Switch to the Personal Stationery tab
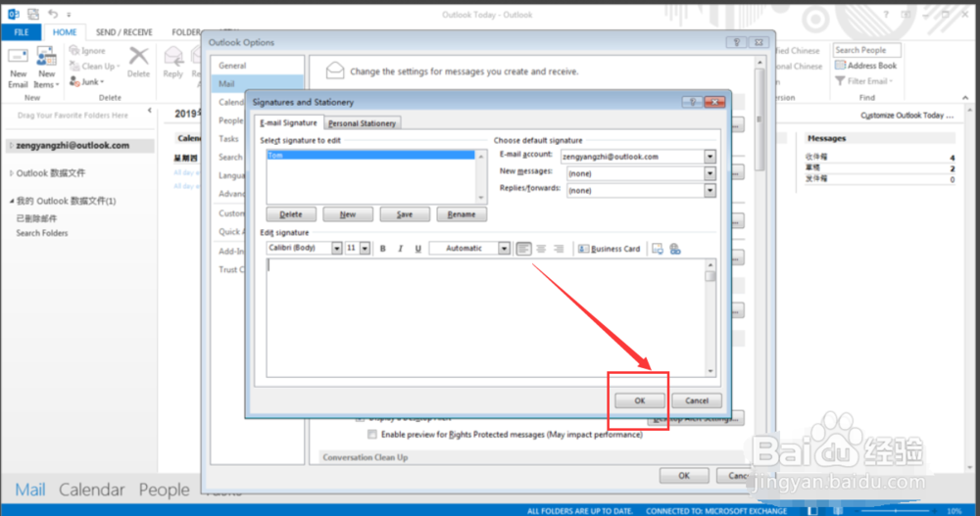 362,123
